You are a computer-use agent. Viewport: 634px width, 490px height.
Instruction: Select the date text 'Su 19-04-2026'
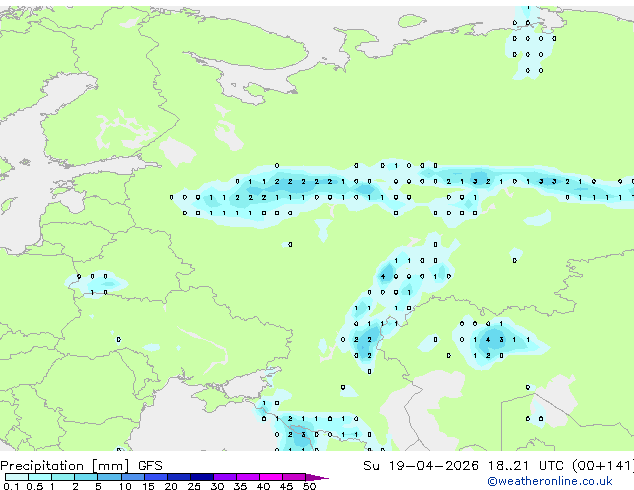coord(421,466)
